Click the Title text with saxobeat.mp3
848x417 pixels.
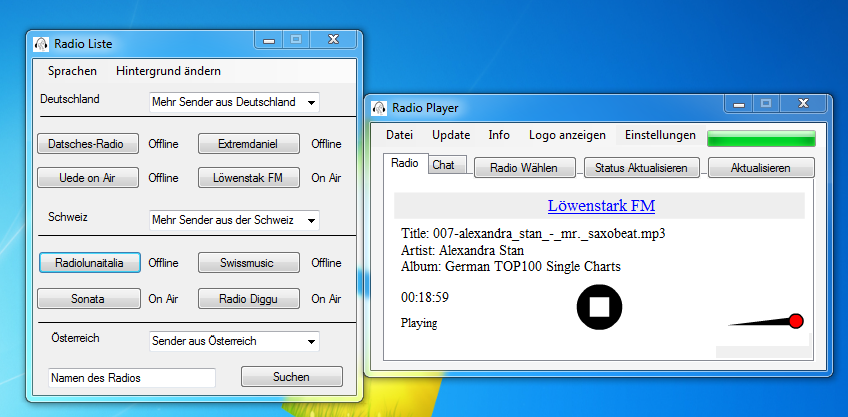533,234
